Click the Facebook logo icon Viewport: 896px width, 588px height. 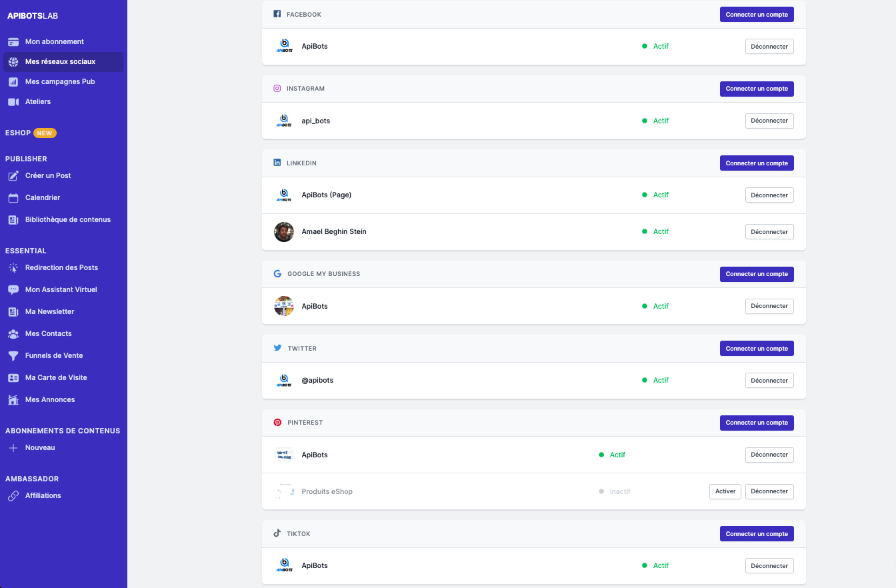[x=277, y=14]
